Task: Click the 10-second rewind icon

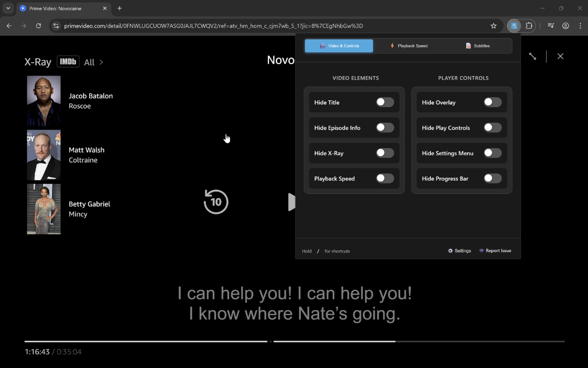Action: click(x=216, y=201)
